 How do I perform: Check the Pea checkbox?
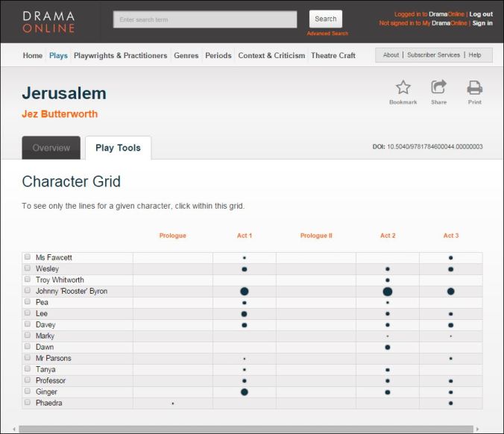pyautogui.click(x=28, y=301)
